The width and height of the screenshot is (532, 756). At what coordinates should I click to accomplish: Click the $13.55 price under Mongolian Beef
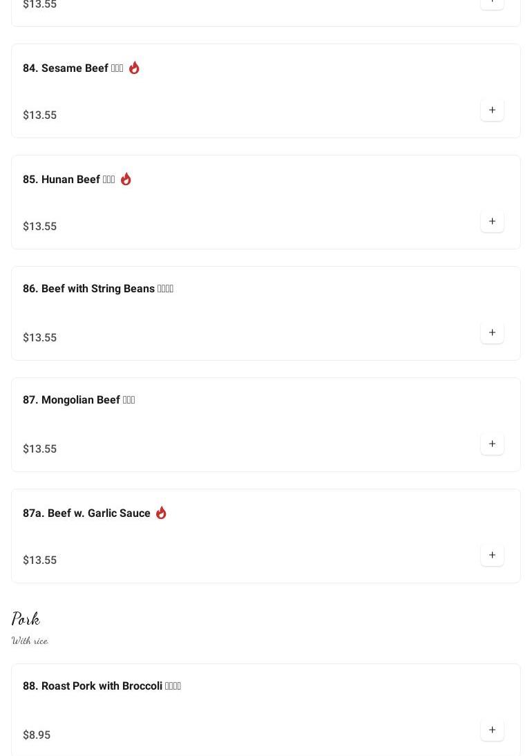(40, 449)
